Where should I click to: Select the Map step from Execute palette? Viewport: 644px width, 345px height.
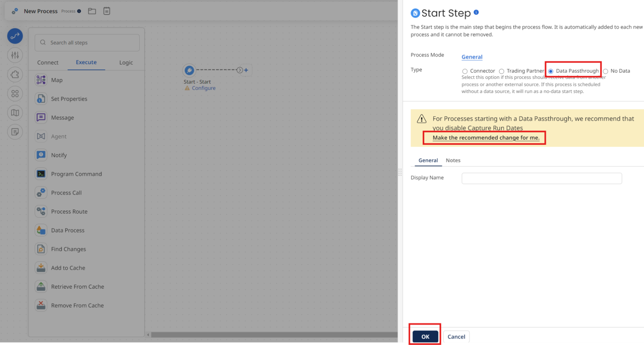(x=57, y=80)
